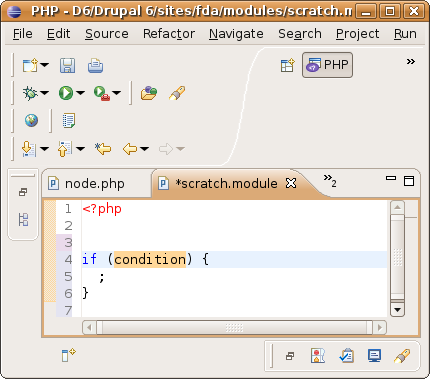Click the vertical scrollbar down arrow
Viewport: 430px width, 379px height.
397,310
